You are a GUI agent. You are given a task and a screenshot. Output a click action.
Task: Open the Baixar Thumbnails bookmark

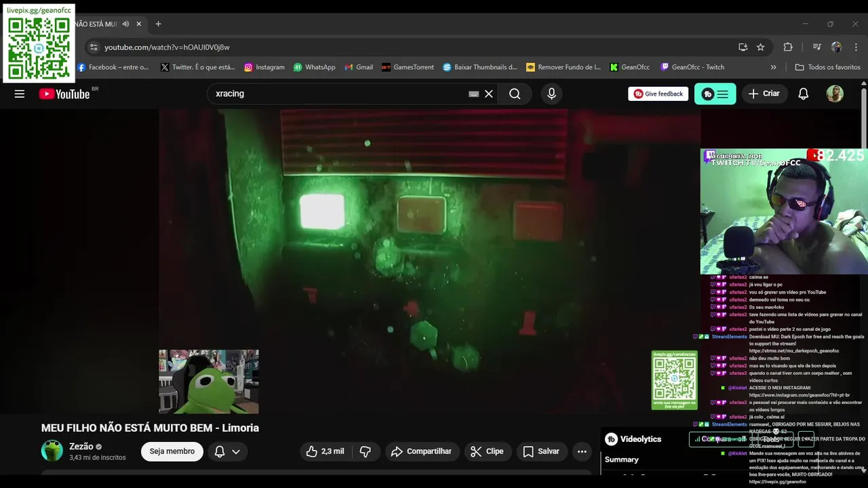click(x=480, y=67)
